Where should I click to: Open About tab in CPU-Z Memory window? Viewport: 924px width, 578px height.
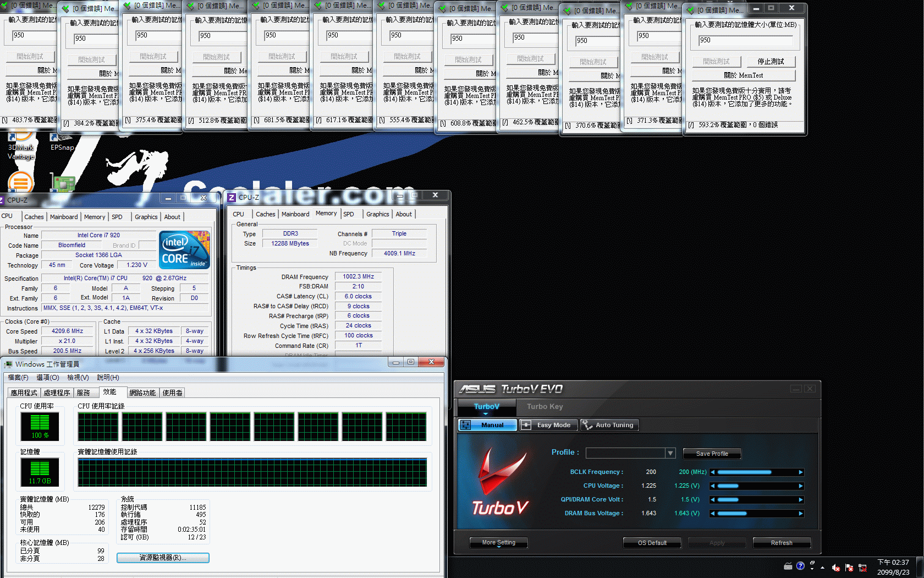coord(404,214)
